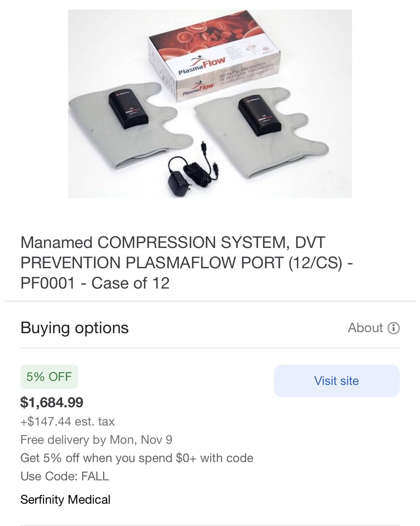420x526 pixels.
Task: Click the estimated tax line
Action: (68, 421)
